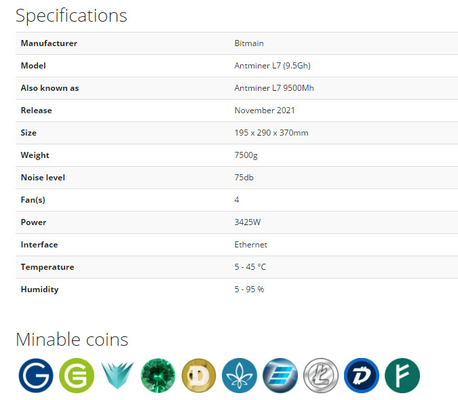Click the 'Release' row label
Viewport: 458px width, 400px height.
pyautogui.click(x=36, y=110)
